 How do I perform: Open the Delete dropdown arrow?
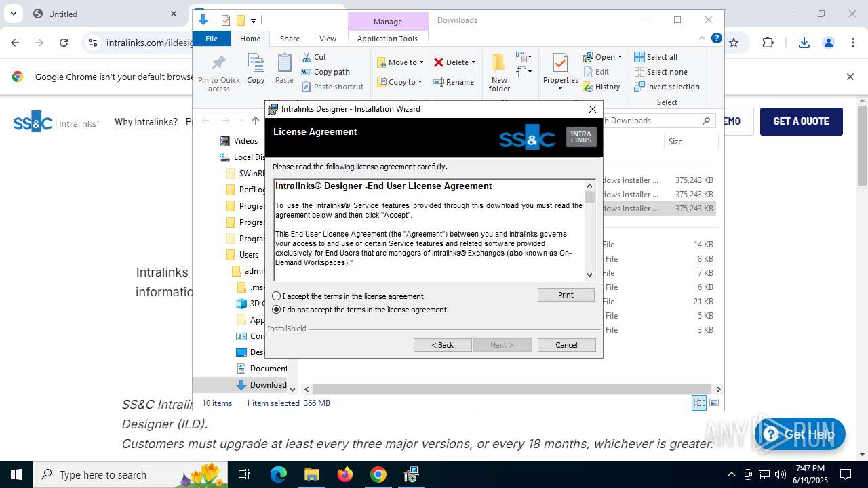coord(473,62)
